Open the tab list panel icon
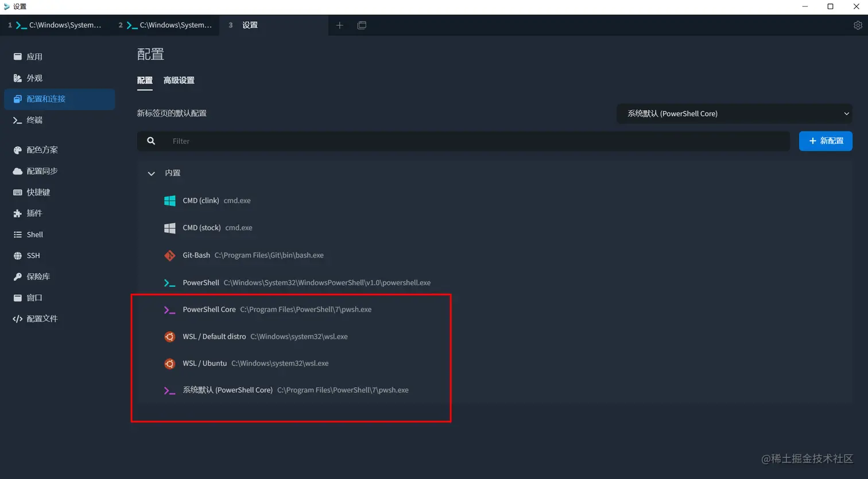 362,25
